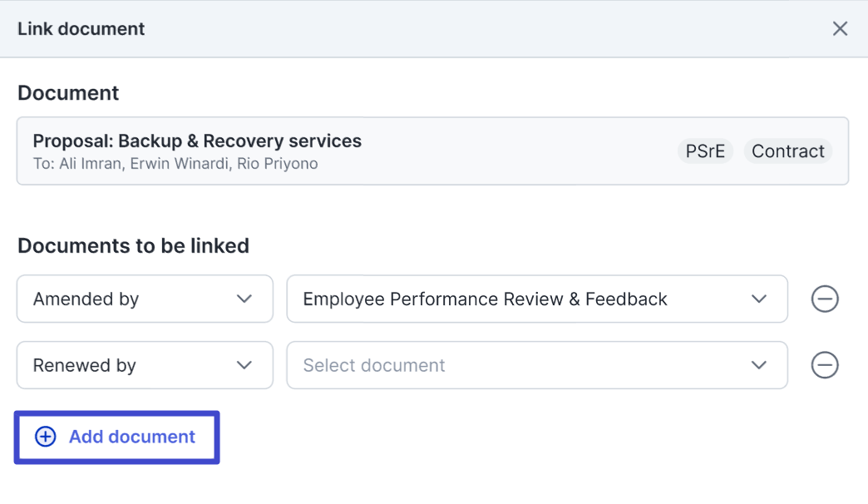Click the chevron in Renewed by dropdown
Image resolution: width=868 pixels, height=504 pixels.
click(x=244, y=366)
